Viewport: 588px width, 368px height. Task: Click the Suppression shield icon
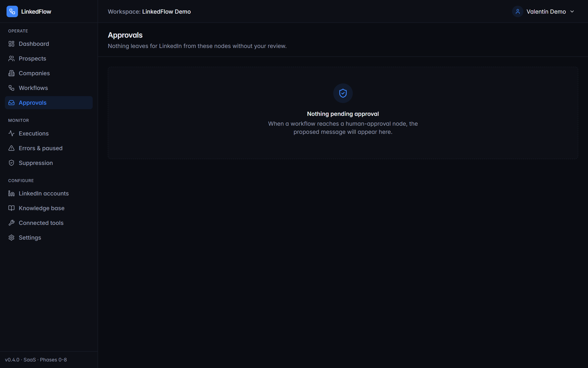tap(11, 163)
